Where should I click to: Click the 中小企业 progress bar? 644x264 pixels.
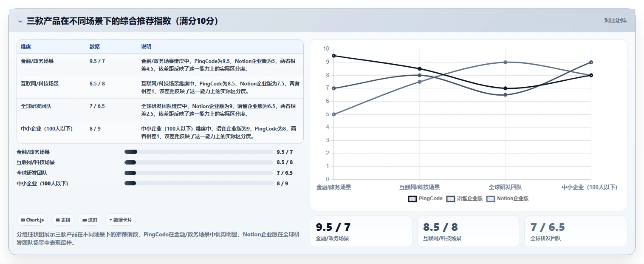[x=198, y=183]
